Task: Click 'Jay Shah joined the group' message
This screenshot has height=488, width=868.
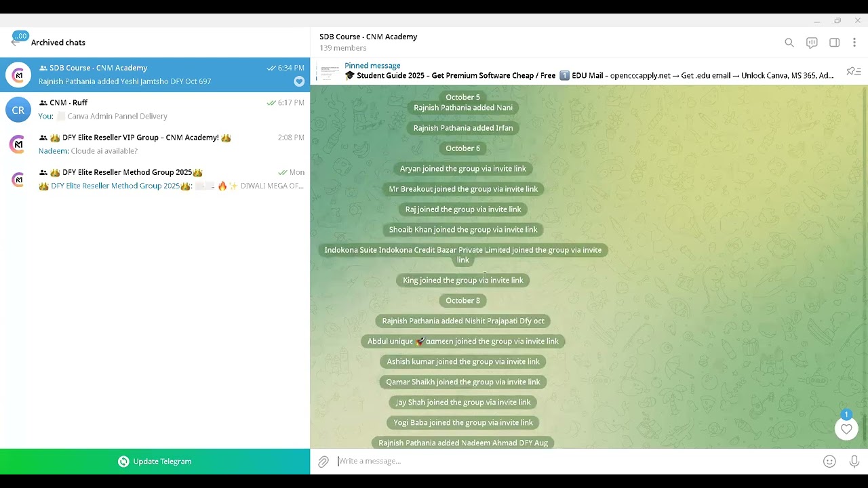Action: coord(463,402)
